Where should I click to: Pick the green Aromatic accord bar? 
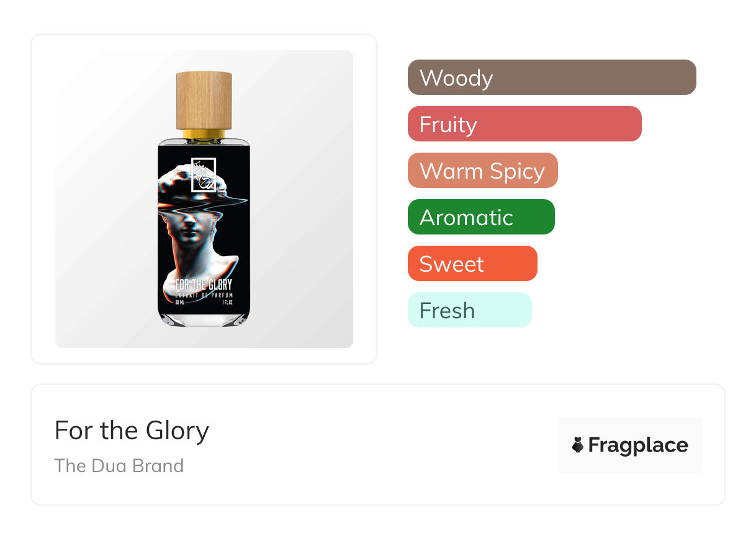tap(480, 217)
